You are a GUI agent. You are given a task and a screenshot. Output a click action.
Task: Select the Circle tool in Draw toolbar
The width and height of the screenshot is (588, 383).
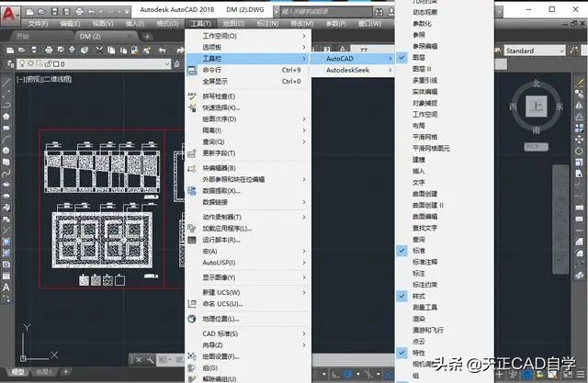coord(6,151)
